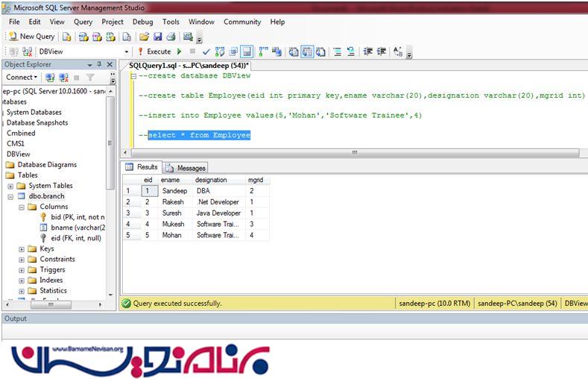Click the Comment out selected lines icon
588x379 pixels.
[x=338, y=51]
